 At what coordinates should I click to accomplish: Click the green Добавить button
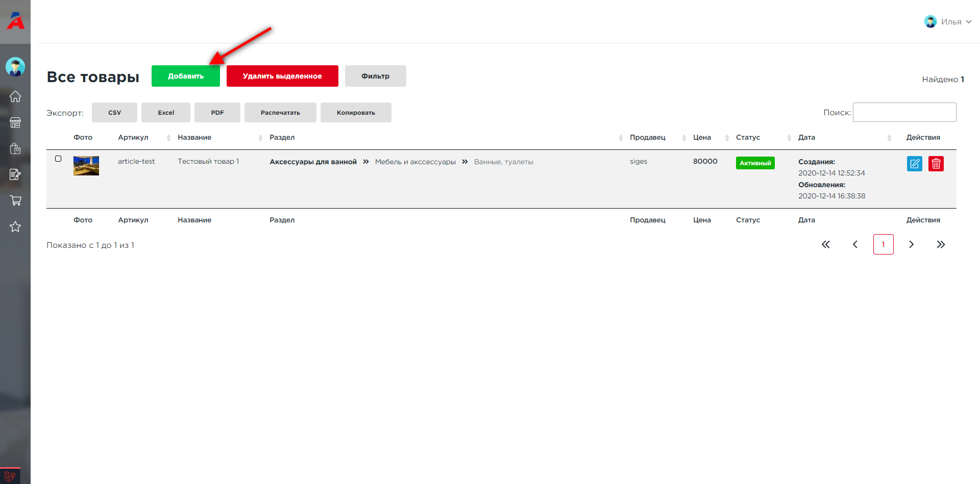click(186, 76)
